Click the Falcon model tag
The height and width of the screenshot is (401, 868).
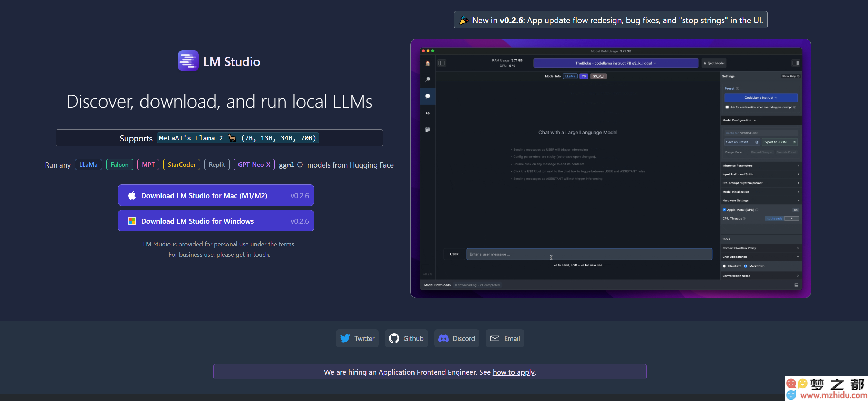point(119,165)
